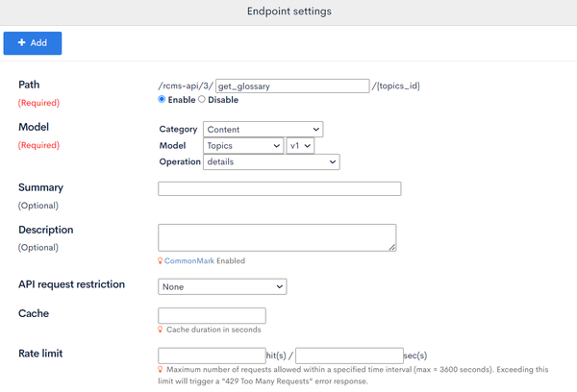Open the Model dropdown showing Topics
Screen dimensions: 577x392
click(x=243, y=146)
